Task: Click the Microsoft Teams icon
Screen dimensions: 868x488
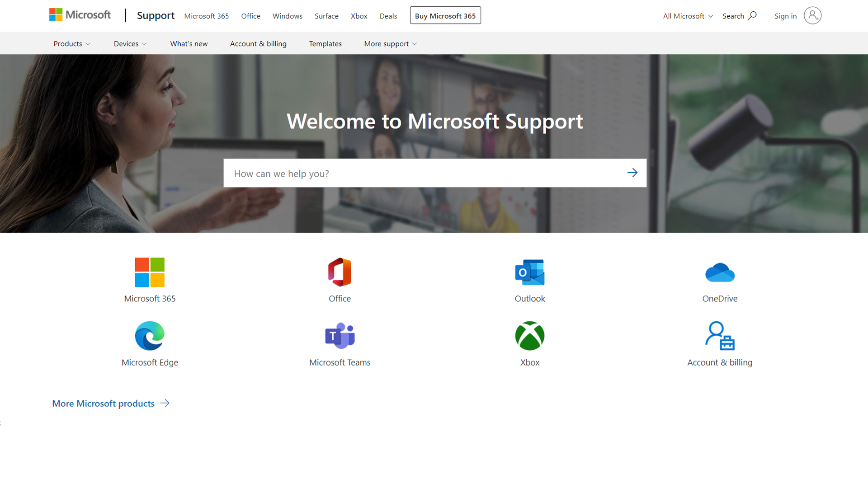Action: [340, 336]
